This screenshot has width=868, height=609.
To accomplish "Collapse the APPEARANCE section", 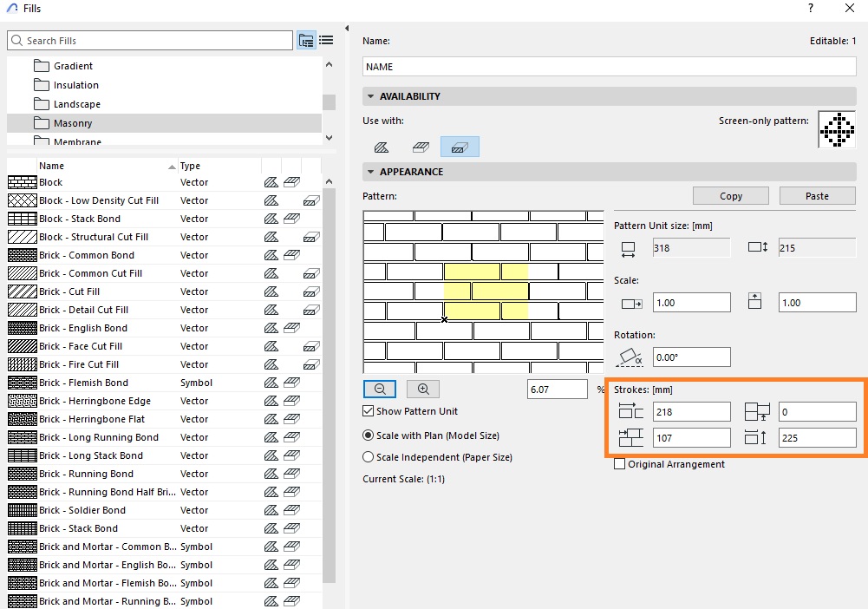I will coord(369,172).
